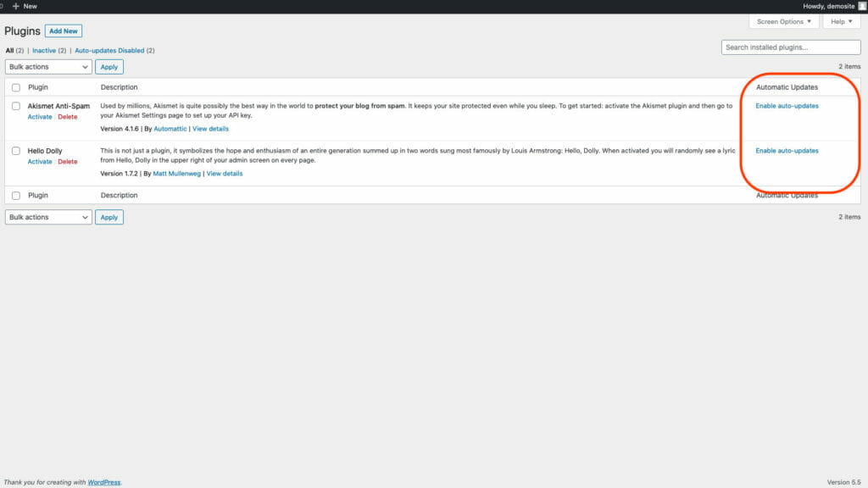This screenshot has height=488, width=868.
Task: Activate the Akismet Anti-Spam plugin
Action: (x=40, y=116)
